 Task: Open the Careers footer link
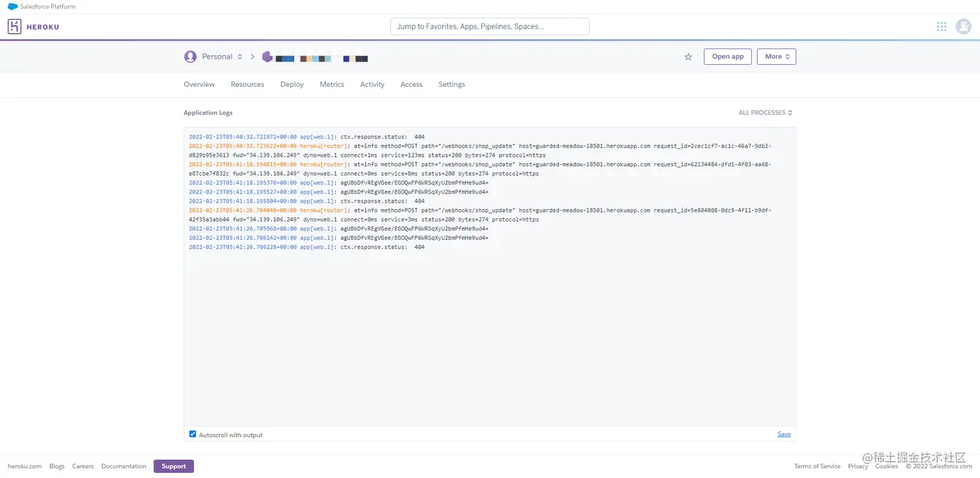[x=83, y=466]
